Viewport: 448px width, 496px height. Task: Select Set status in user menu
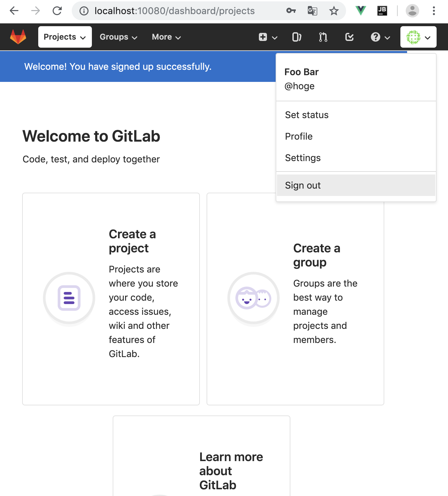356,115
